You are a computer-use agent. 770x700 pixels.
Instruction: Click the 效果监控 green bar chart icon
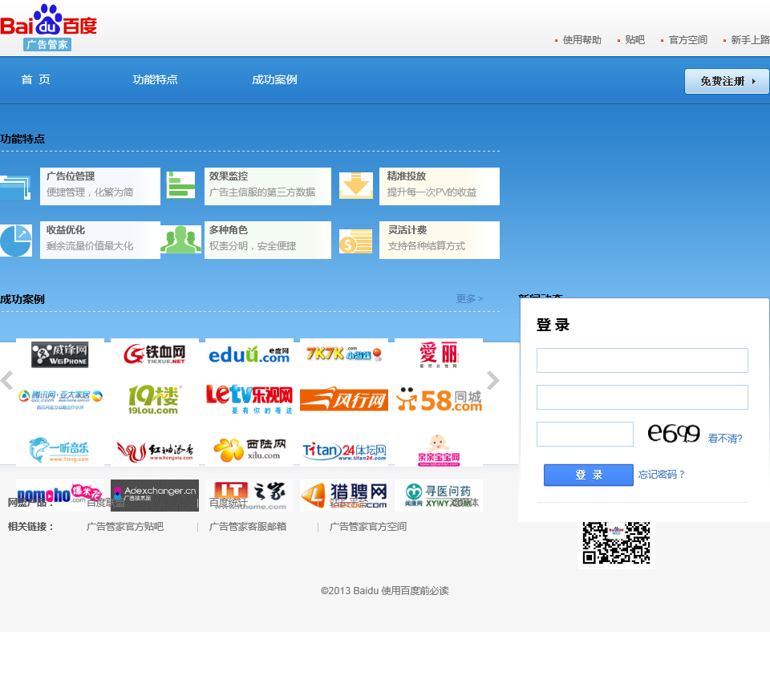180,185
